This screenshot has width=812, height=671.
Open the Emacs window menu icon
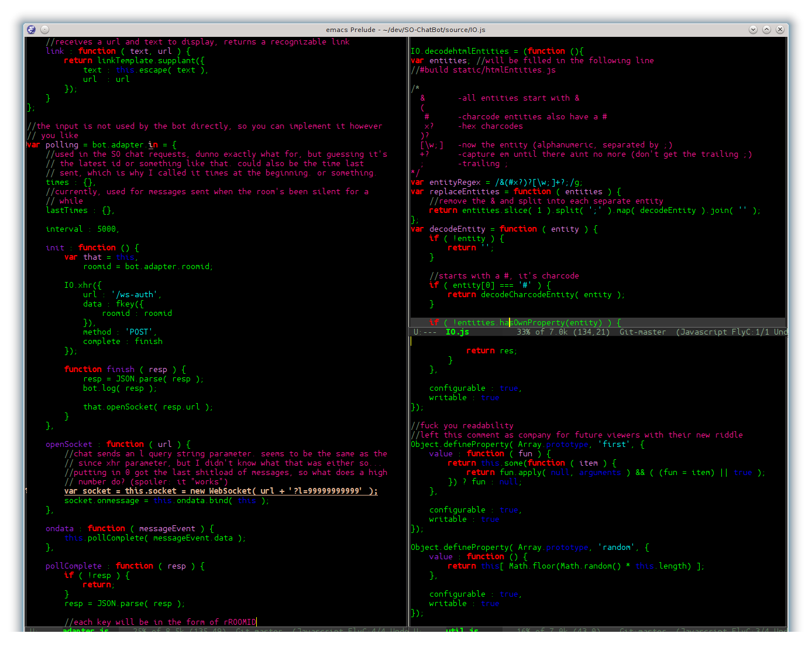[x=32, y=29]
